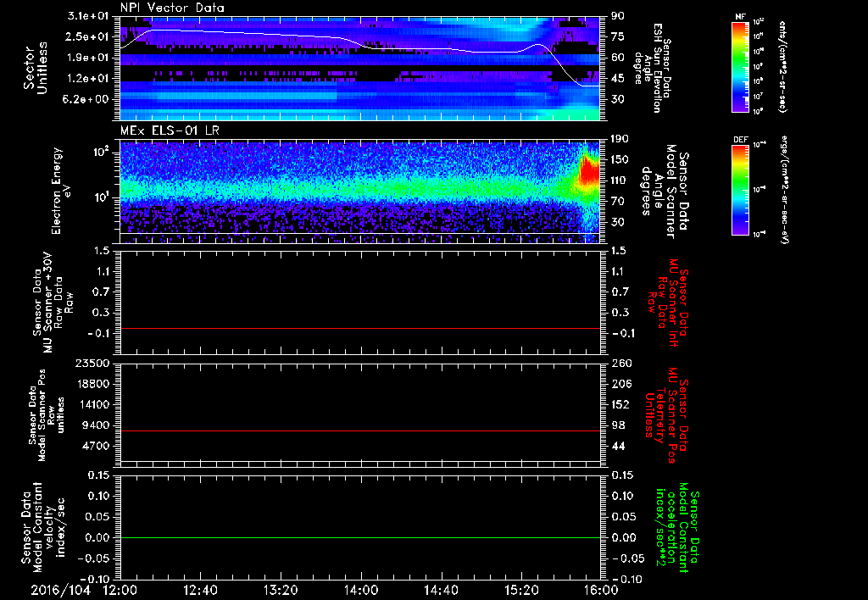868x600 pixels.
Task: Click the '110' scanner angle tick label
Action: pyautogui.click(x=620, y=181)
